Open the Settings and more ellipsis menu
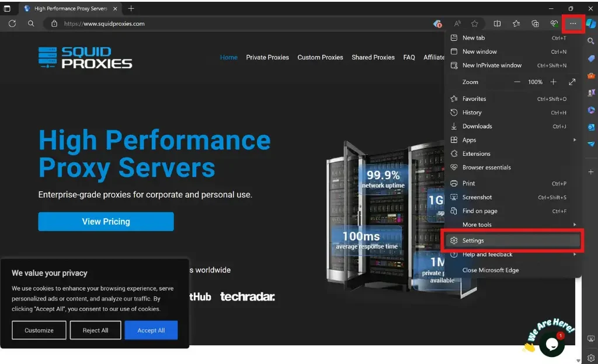Screen dimensions: 598x364 coord(572,23)
